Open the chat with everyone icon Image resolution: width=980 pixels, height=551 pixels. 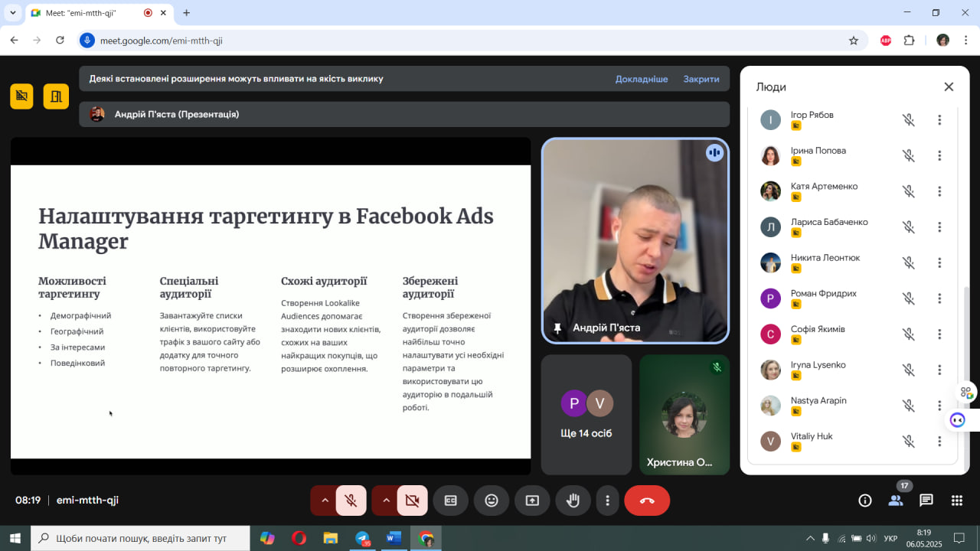[926, 500]
